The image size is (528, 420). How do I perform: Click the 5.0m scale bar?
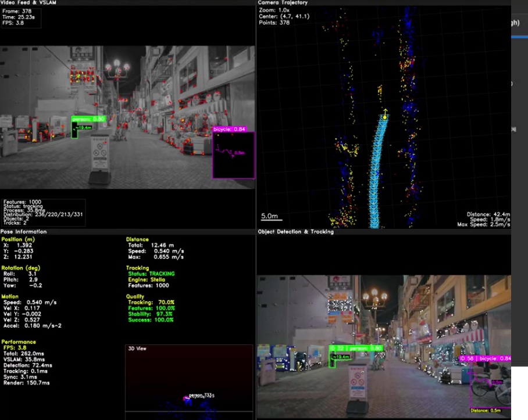[x=270, y=216]
